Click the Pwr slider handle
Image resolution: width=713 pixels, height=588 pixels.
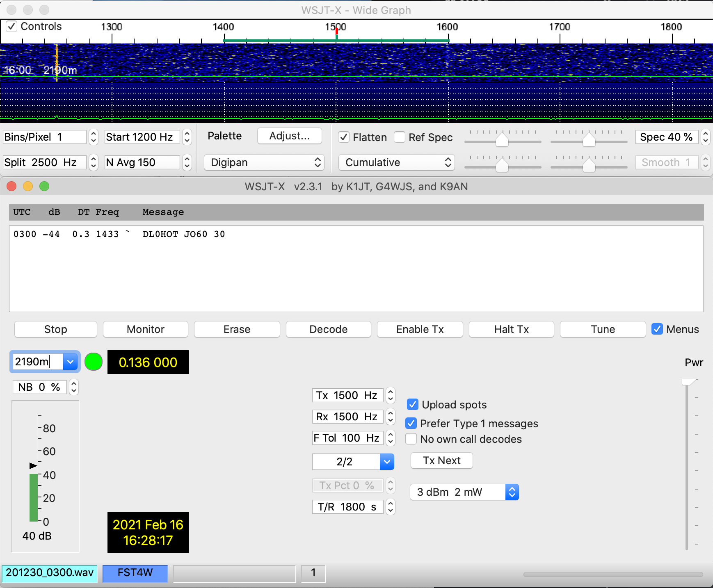687,382
